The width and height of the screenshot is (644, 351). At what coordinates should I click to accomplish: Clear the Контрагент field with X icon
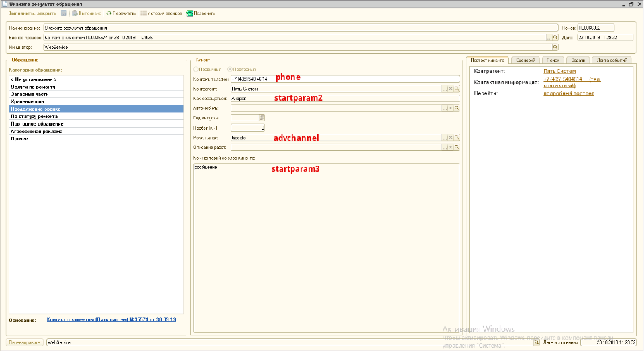click(451, 89)
